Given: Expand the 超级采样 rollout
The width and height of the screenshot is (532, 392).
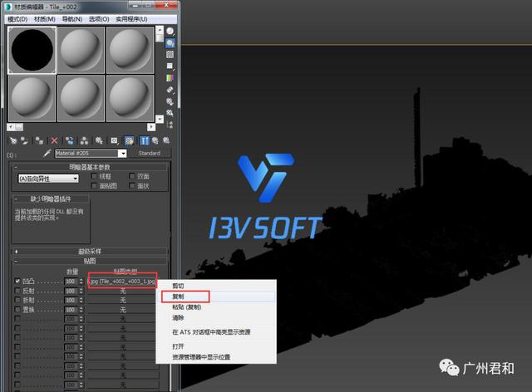Looking at the screenshot, I should click(x=90, y=252).
